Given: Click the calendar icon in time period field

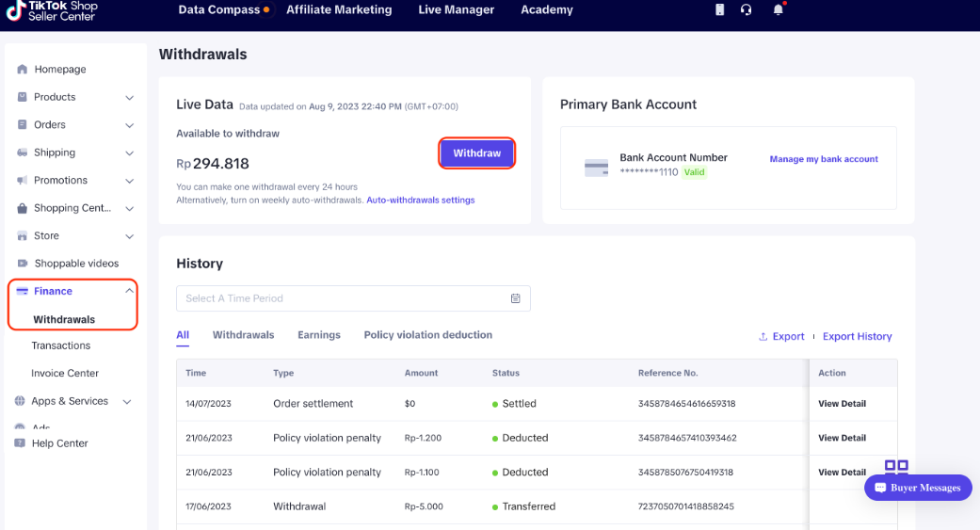Looking at the screenshot, I should point(516,298).
